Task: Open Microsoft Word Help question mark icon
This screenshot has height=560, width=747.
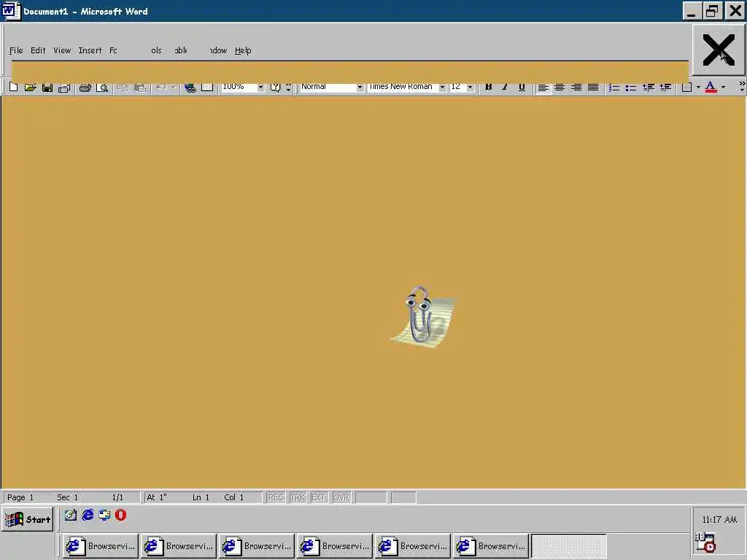Action: pos(275,87)
